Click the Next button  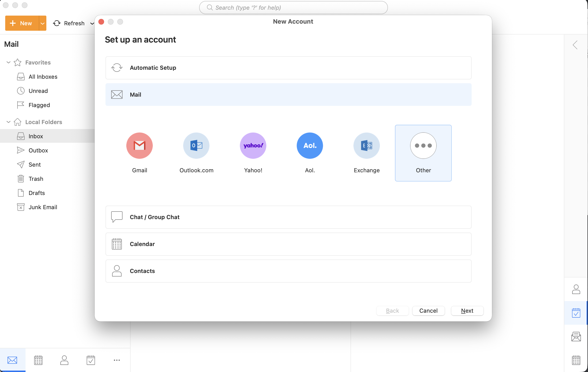coord(467,311)
